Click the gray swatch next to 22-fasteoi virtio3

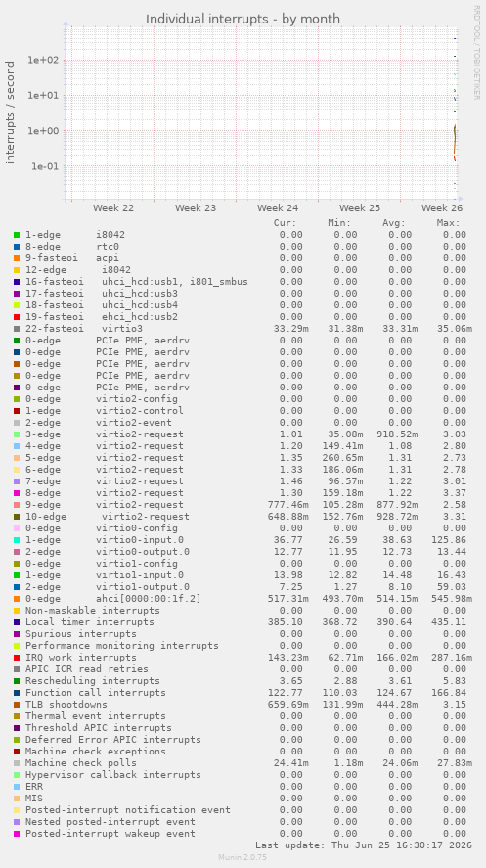(x=17, y=329)
